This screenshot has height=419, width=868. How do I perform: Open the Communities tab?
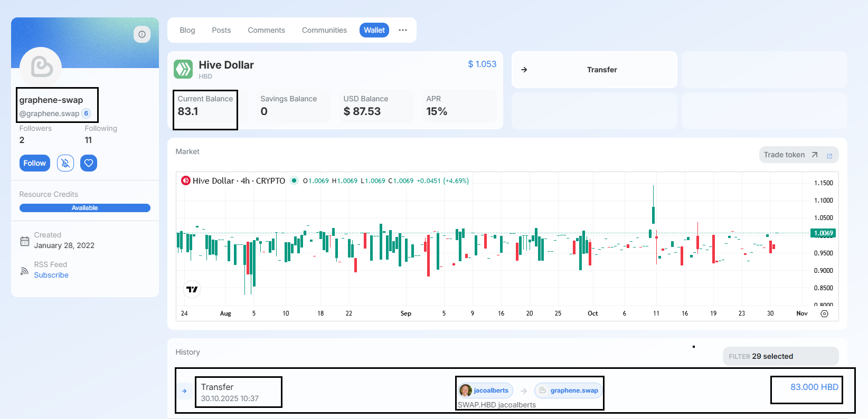tap(324, 30)
